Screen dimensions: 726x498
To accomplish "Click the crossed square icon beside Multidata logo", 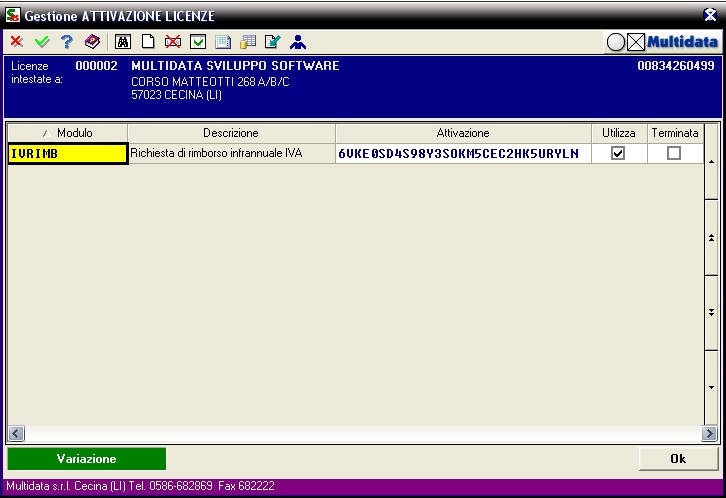I will [x=636, y=42].
